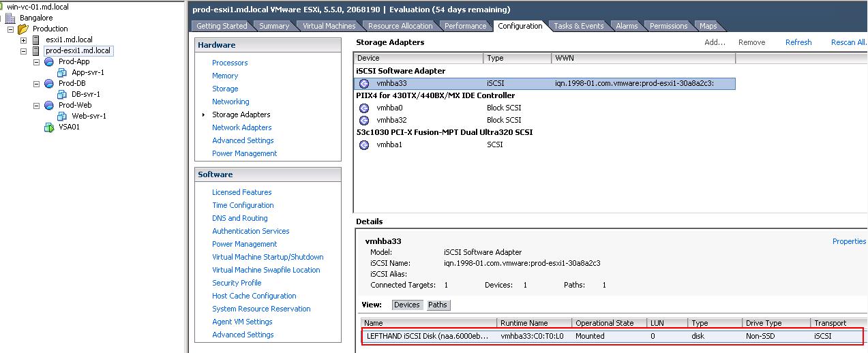
Task: Open the Permissions tab
Action: (x=668, y=26)
